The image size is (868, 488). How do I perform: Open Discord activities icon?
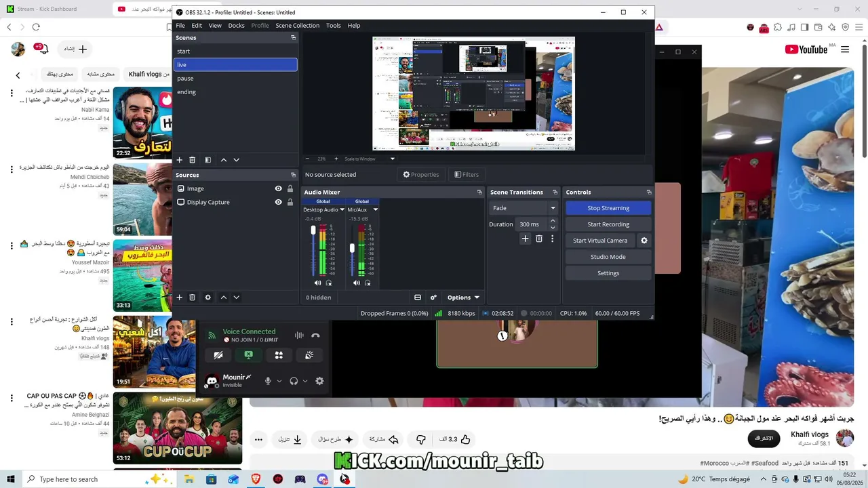[x=279, y=355]
